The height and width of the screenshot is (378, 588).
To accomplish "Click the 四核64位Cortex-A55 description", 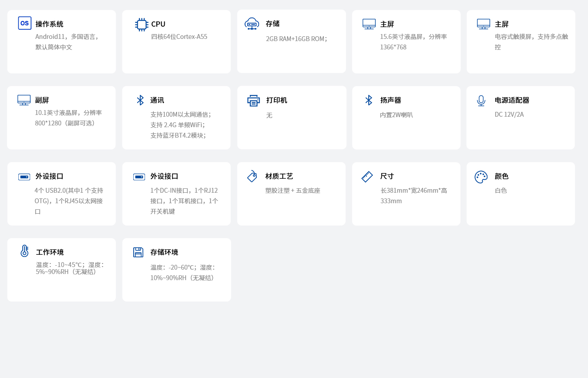I will (179, 37).
